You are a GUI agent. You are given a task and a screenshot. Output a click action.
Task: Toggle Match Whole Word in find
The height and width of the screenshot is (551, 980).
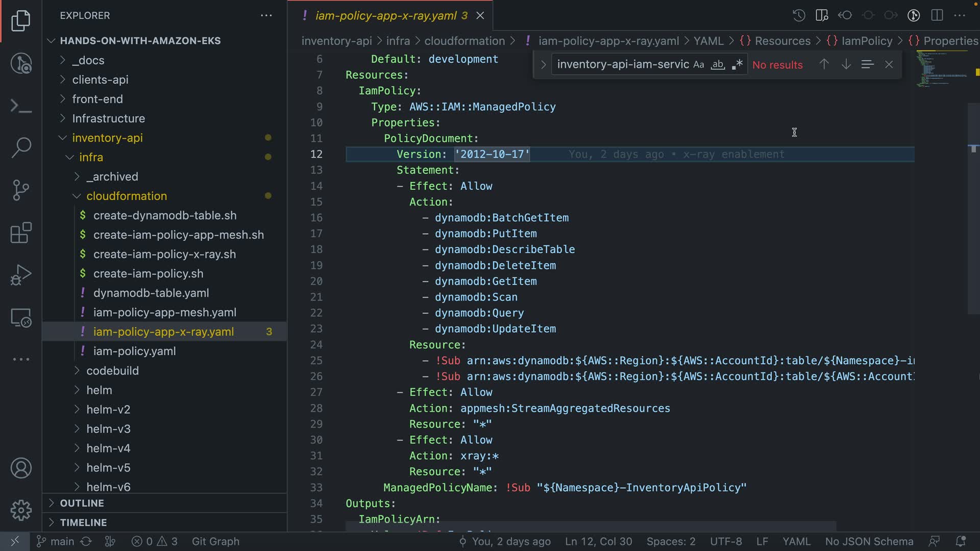[718, 65]
